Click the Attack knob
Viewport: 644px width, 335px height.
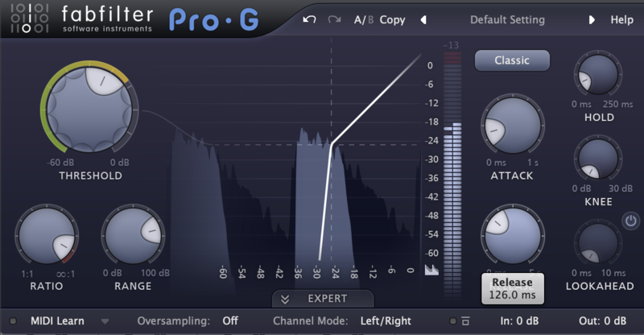[512, 126]
